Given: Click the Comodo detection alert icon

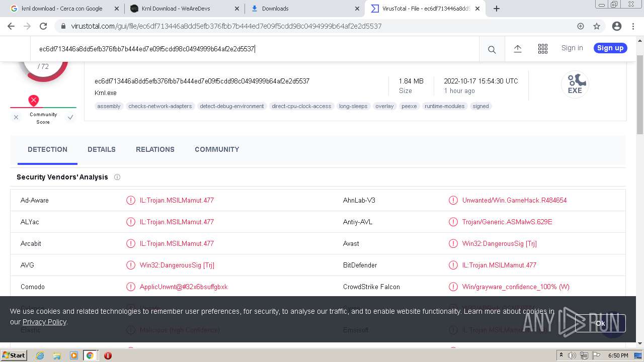Looking at the screenshot, I should [131, 287].
